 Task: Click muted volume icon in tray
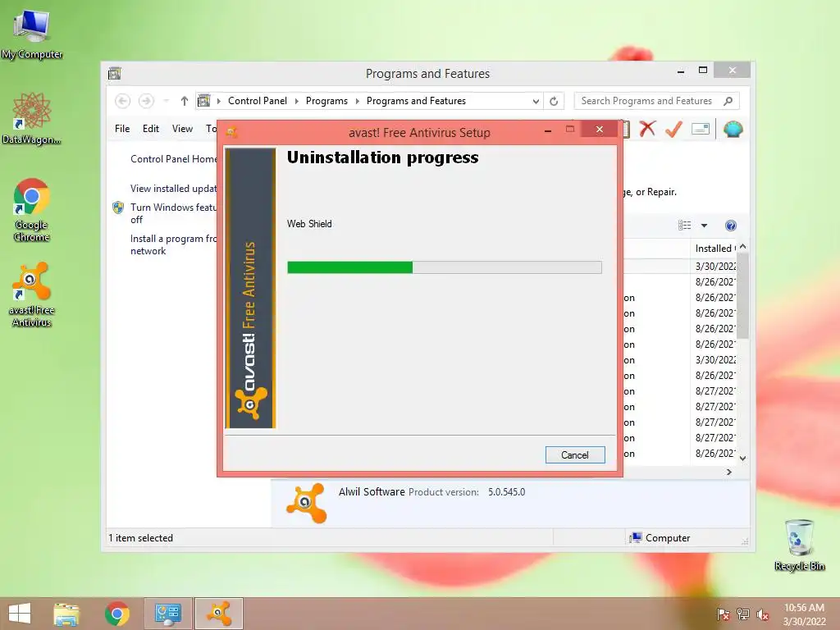coord(763,614)
